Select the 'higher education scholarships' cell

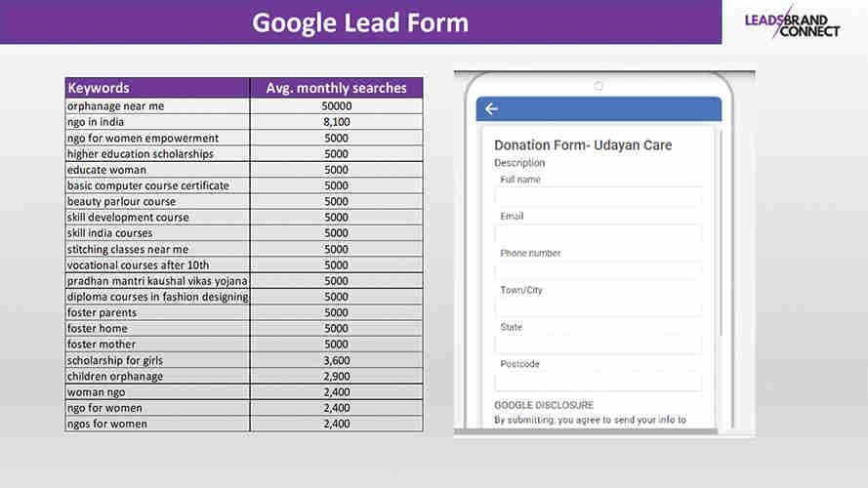point(157,154)
